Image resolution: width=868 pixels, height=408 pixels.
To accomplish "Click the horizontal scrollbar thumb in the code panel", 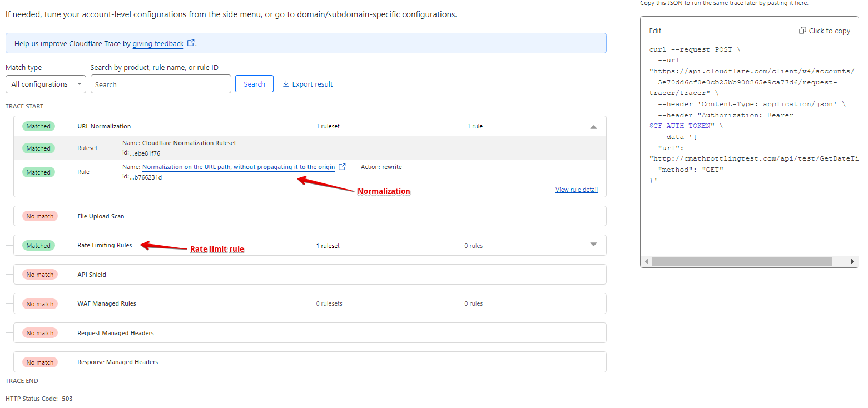I will (x=742, y=261).
